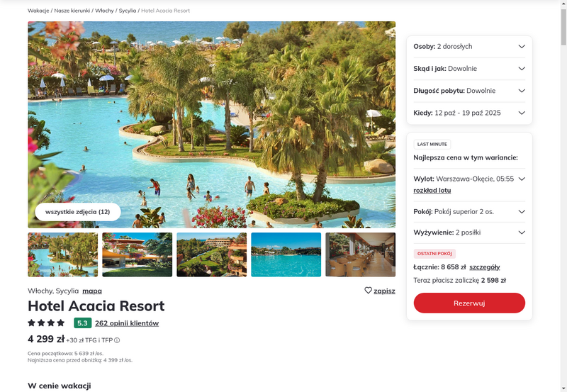The image size is (567, 392).
Task: Expand the Skąd i jak dropdown
Action: tap(469, 69)
